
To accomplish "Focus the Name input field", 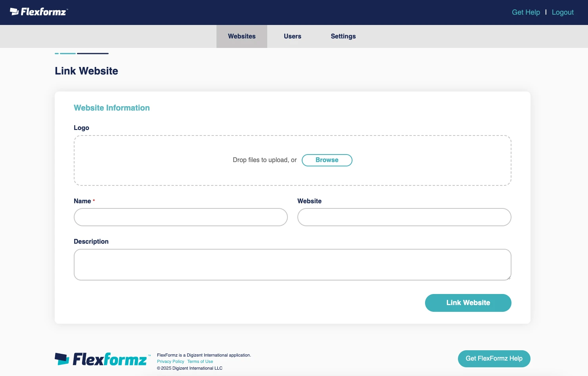I will click(180, 217).
